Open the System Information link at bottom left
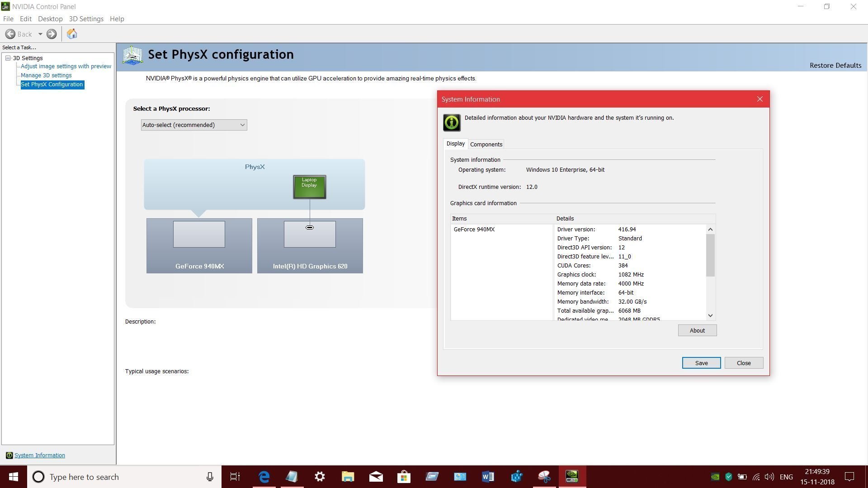868x488 pixels. pos(40,455)
